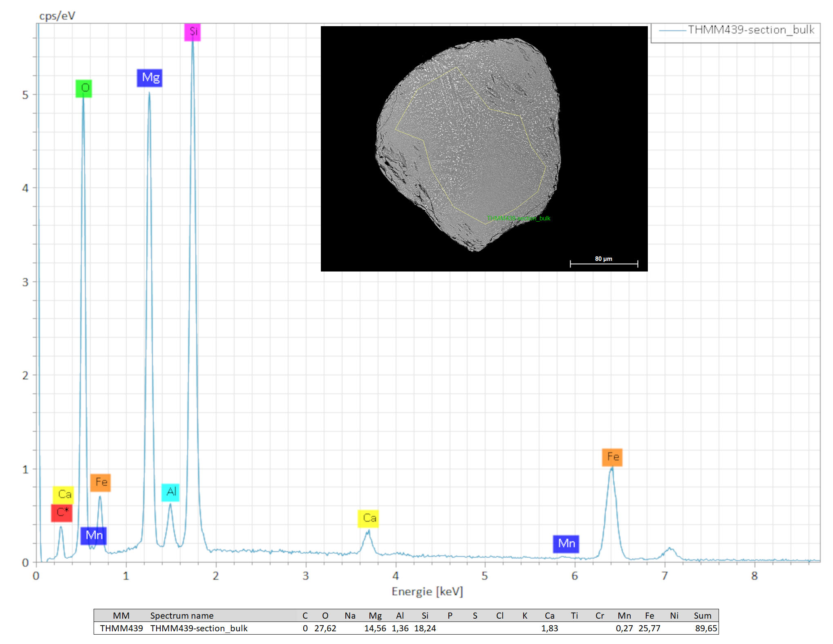
Task: Click the magenta Si peak label
Action: [x=193, y=32]
